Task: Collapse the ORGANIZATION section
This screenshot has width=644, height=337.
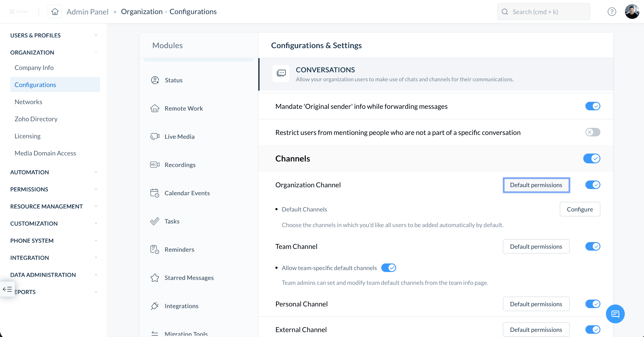Action: [96, 52]
